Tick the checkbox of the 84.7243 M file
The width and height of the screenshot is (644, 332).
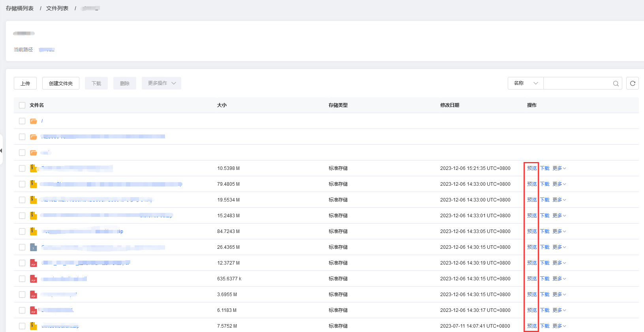(22, 231)
